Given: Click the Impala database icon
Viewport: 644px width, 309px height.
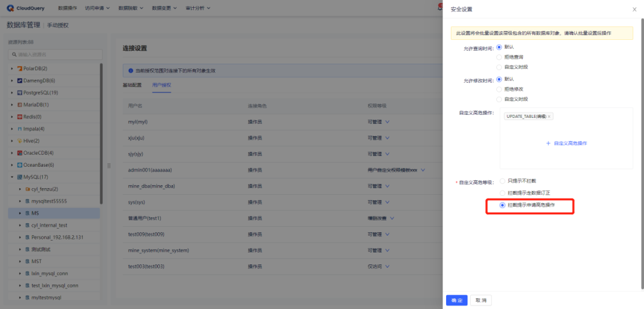Looking at the screenshot, I should [x=19, y=129].
